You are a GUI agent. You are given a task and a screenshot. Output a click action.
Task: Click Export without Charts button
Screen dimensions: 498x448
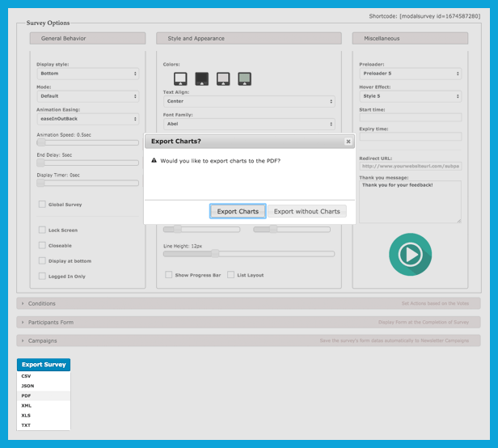coord(307,211)
